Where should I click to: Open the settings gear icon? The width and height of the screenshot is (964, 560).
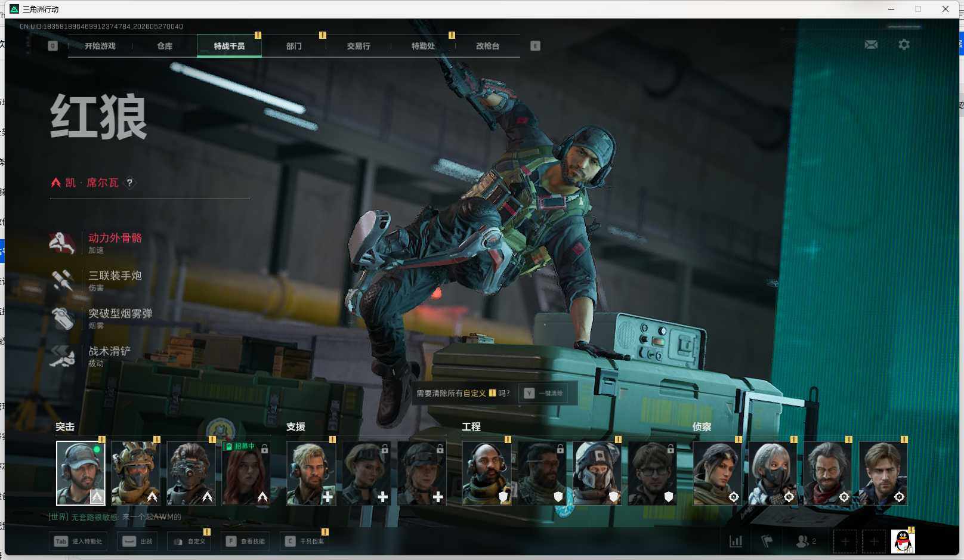click(904, 45)
